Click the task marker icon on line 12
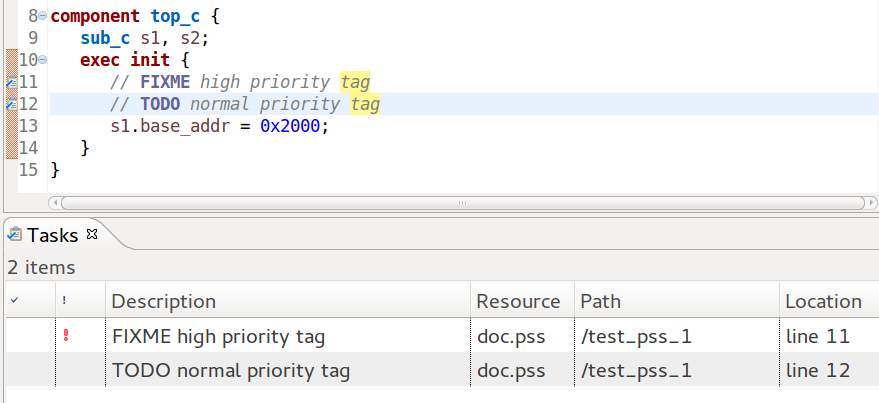 point(12,104)
